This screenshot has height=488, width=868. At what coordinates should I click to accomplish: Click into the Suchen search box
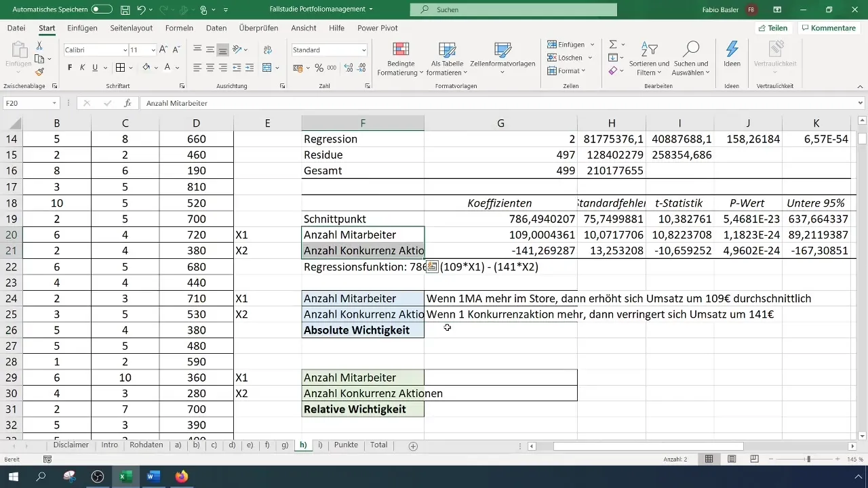513,9
